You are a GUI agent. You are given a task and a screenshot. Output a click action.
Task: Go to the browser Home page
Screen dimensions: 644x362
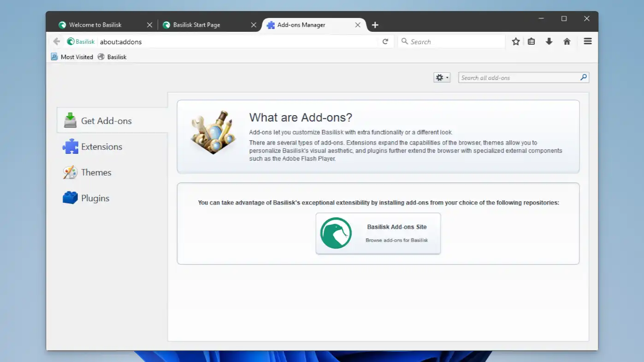[567, 41]
